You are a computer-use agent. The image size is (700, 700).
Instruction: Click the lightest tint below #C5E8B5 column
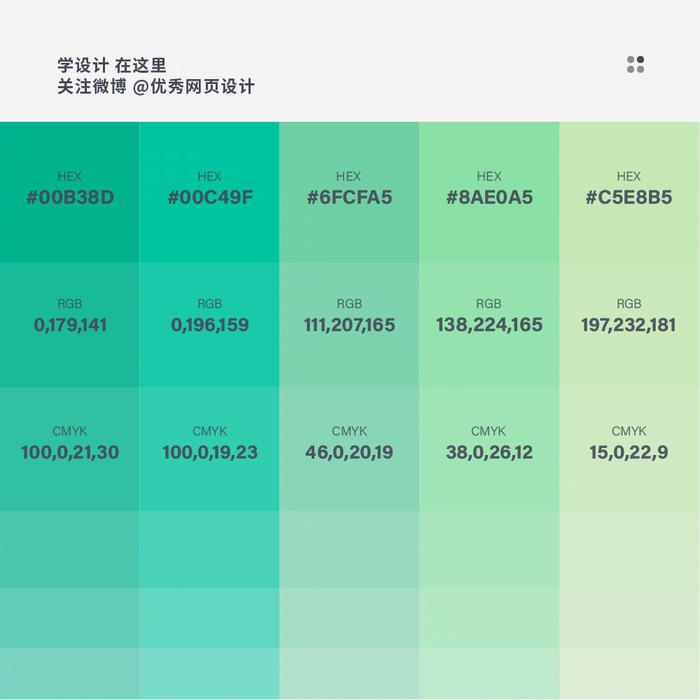pyautogui.click(x=629, y=673)
